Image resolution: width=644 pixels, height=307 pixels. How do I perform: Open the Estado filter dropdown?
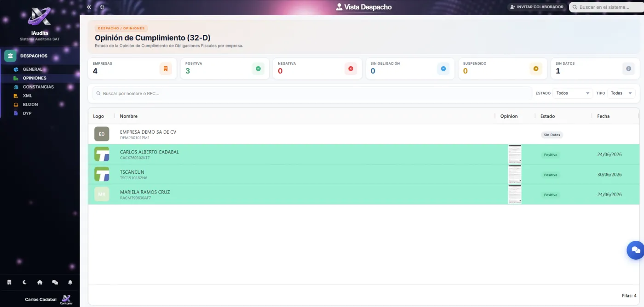tap(573, 93)
